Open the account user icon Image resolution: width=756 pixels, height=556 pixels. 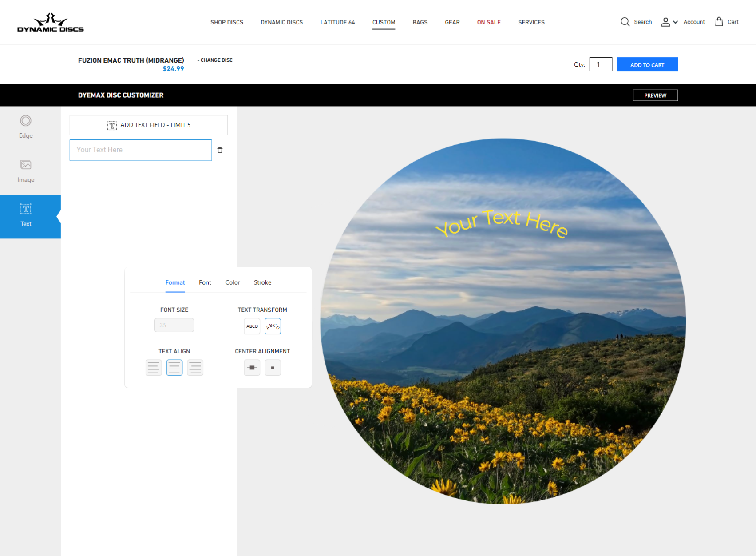pyautogui.click(x=665, y=22)
